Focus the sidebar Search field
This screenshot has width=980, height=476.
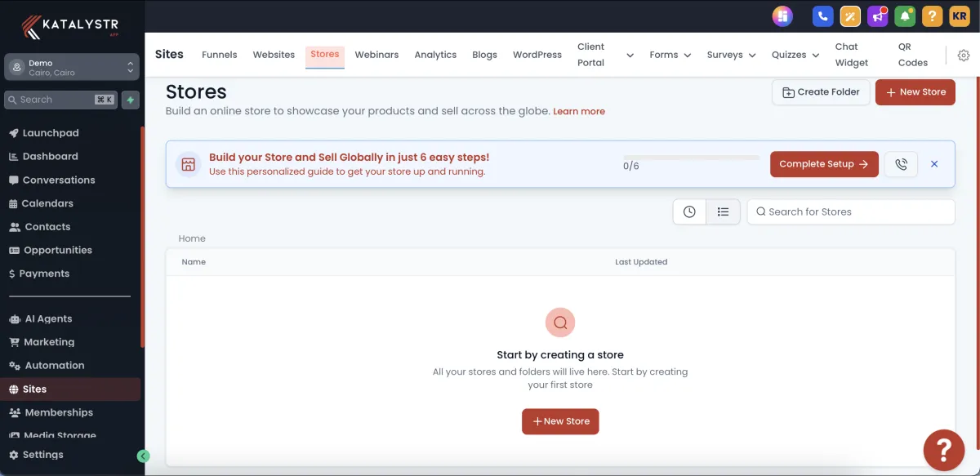click(61, 100)
